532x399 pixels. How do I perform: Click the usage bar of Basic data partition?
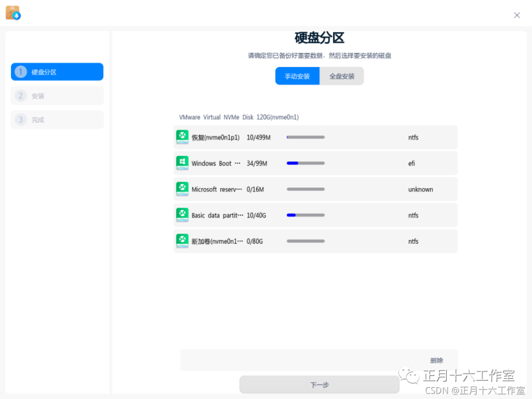[x=305, y=215]
